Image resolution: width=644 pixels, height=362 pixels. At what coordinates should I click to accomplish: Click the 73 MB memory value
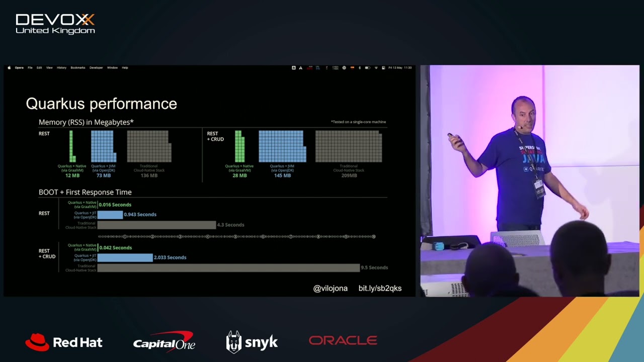point(103,175)
